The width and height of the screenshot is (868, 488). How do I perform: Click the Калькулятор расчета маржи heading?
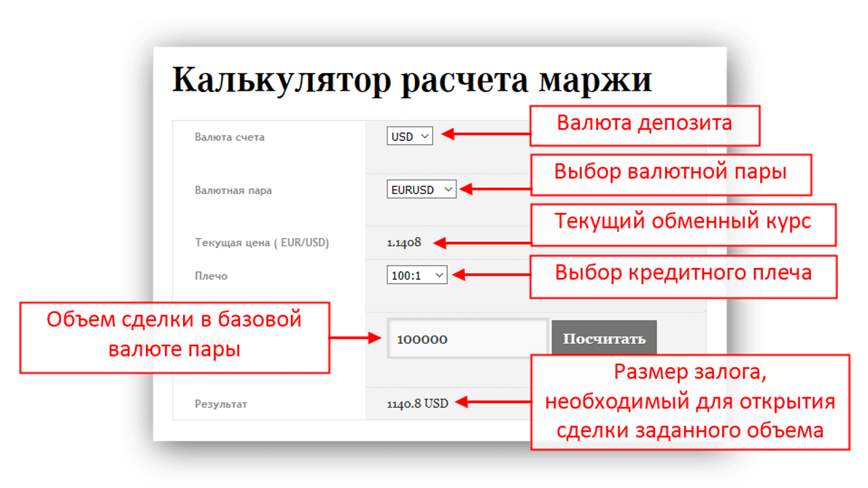tap(412, 80)
